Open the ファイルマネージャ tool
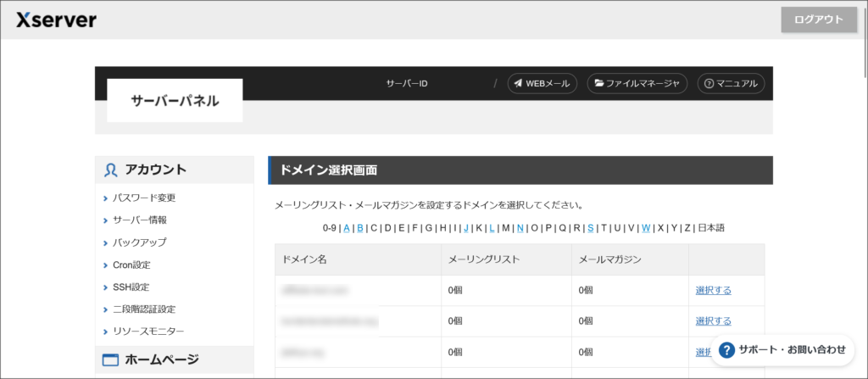 tap(637, 83)
